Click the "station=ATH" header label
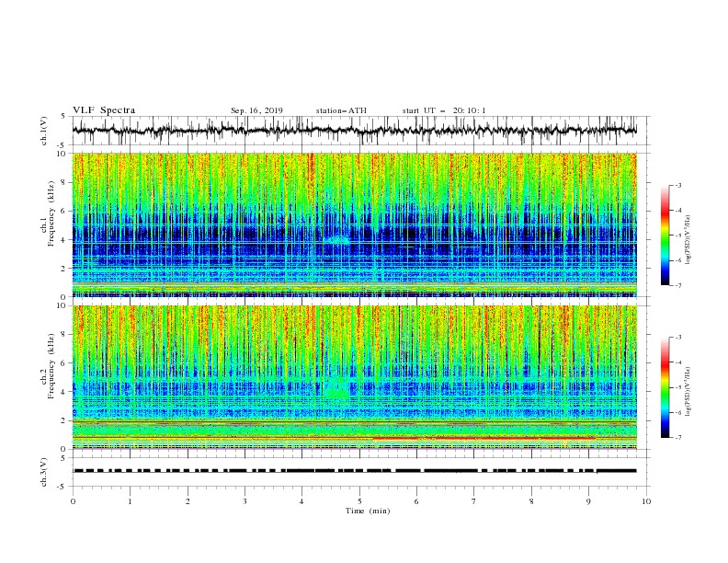 coord(341,110)
